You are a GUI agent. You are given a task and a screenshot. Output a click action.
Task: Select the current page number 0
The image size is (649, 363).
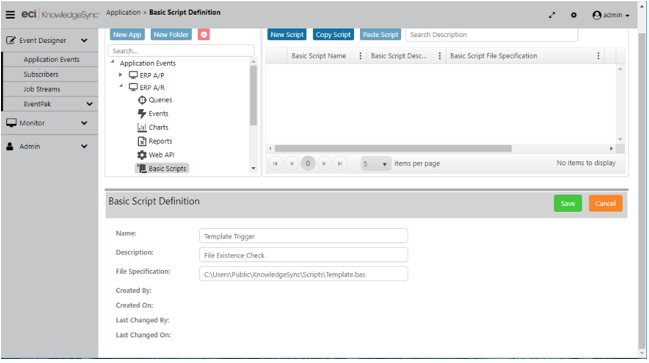pyautogui.click(x=308, y=163)
